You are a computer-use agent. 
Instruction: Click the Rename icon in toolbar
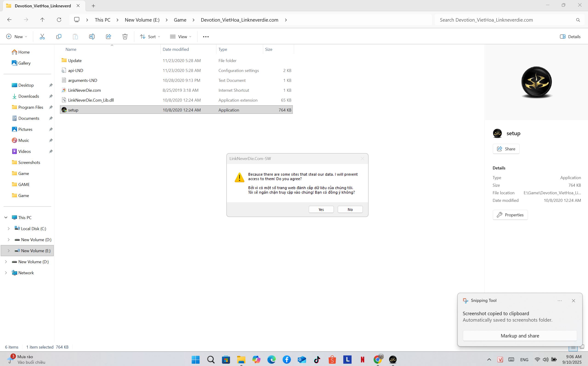tap(92, 37)
